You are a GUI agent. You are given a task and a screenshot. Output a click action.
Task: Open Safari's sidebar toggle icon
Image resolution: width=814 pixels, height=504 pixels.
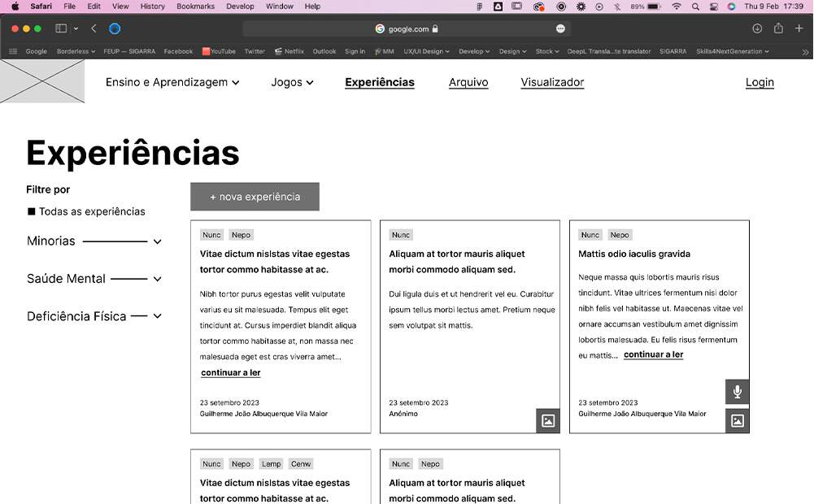[x=61, y=28]
